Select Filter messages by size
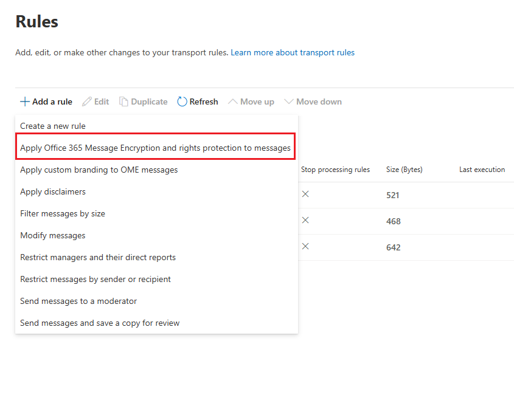514x420 pixels. point(157,213)
